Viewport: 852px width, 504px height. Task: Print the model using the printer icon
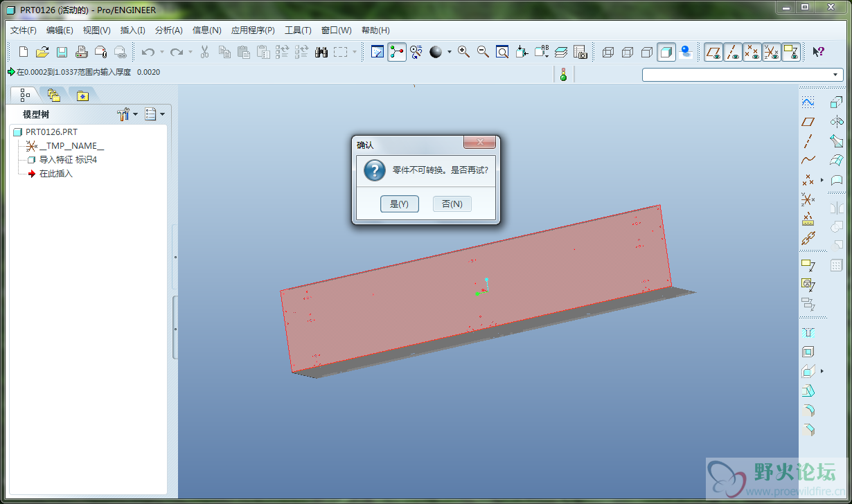click(81, 52)
